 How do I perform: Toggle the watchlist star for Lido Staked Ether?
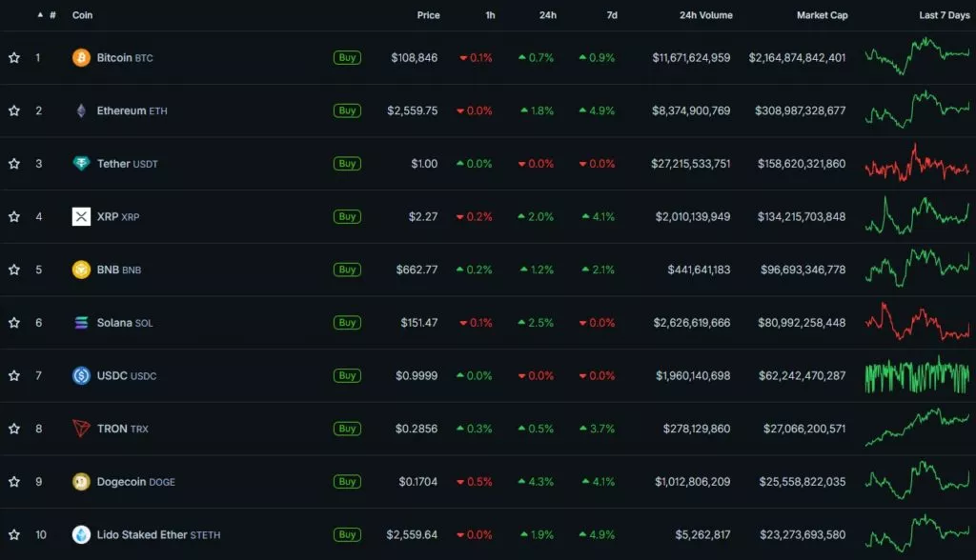point(14,534)
